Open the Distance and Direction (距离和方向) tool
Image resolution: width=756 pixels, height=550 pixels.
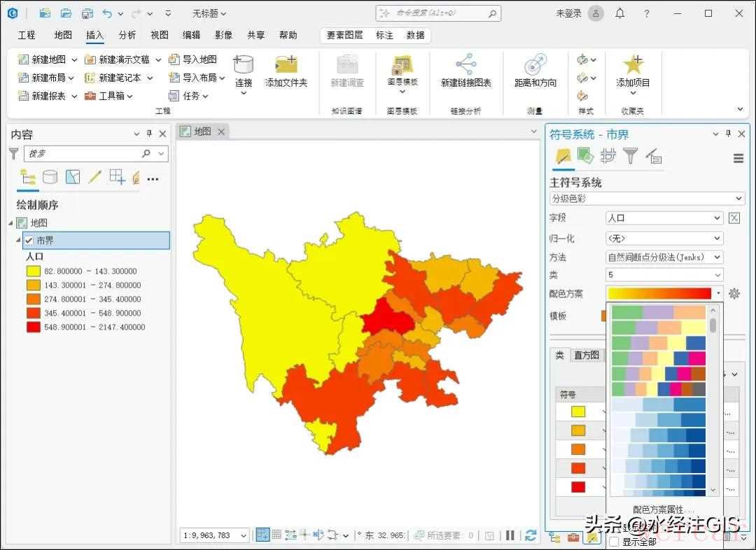(535, 65)
